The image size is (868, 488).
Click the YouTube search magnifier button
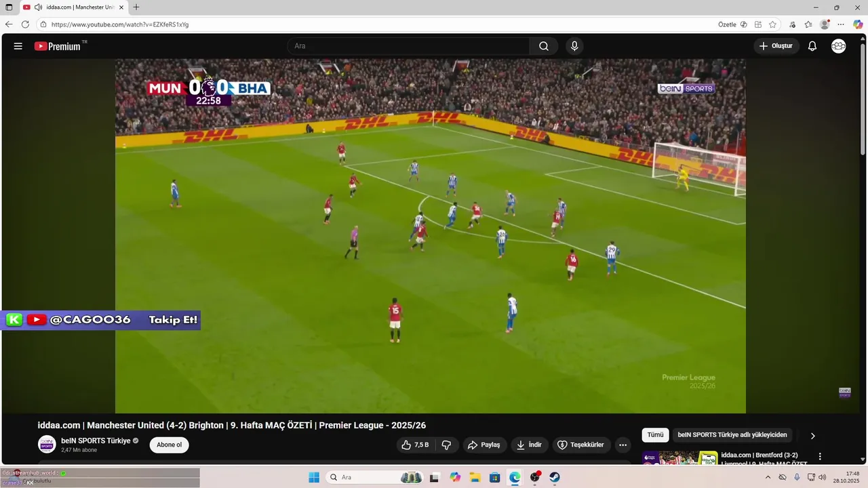click(544, 46)
